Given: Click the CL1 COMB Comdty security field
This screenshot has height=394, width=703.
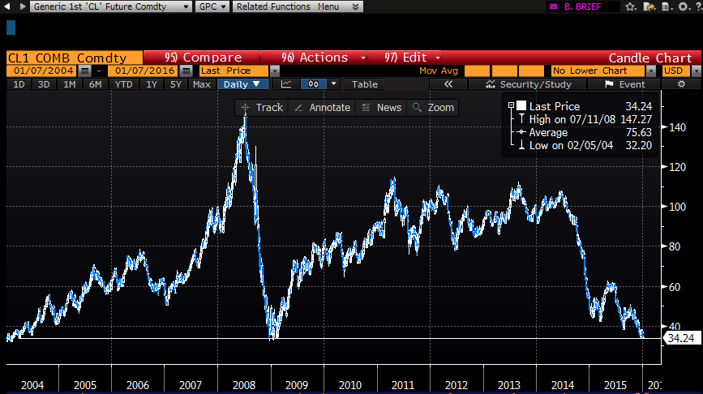Looking at the screenshot, I should tap(74, 58).
